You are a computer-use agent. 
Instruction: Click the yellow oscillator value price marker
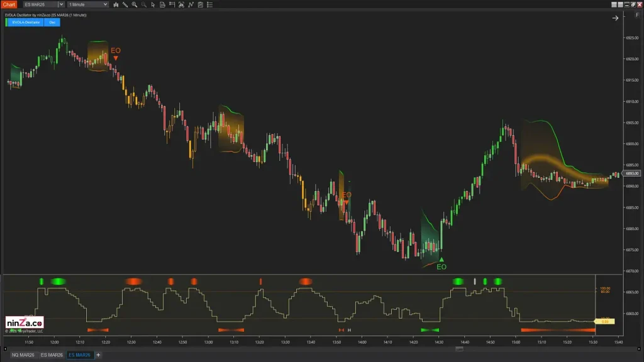pos(604,322)
